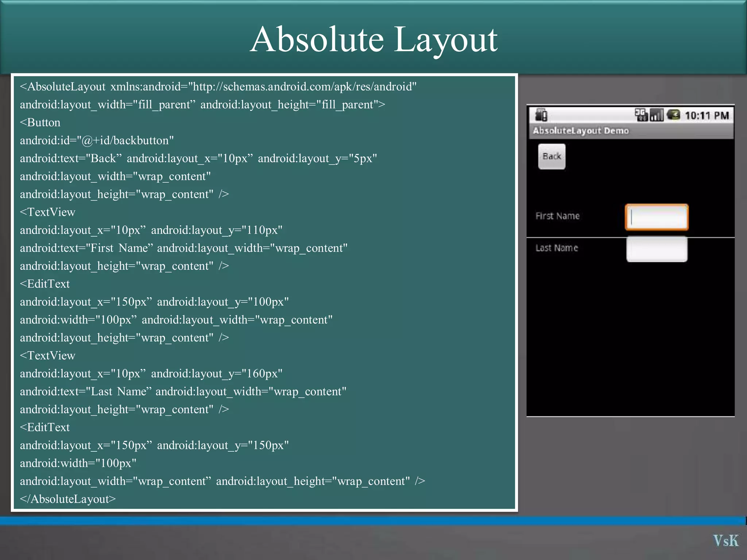This screenshot has width=747, height=560.
Task: Tap the SD card notification icon
Action: [x=541, y=115]
